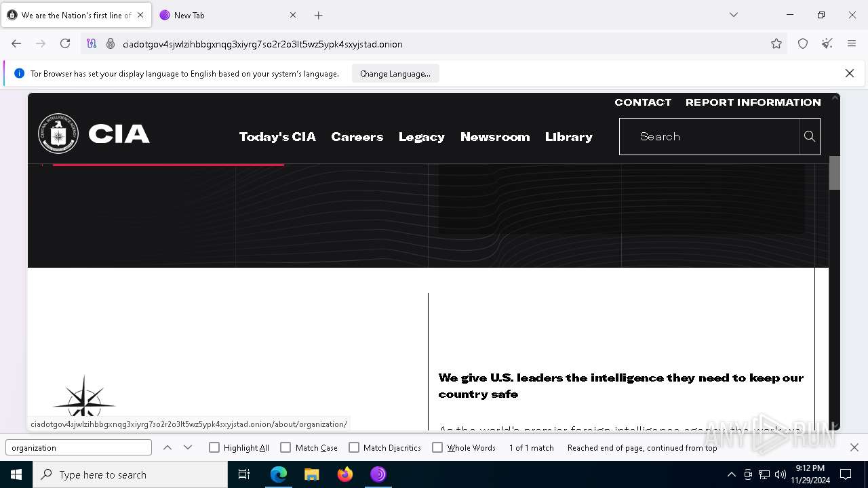Viewport: 868px width, 488px height.
Task: Open the CONTACT link
Action: (x=643, y=102)
